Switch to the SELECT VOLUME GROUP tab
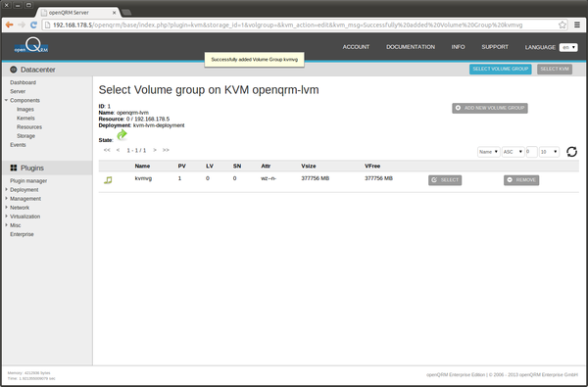Viewport: 588px width, 387px height. [500, 69]
